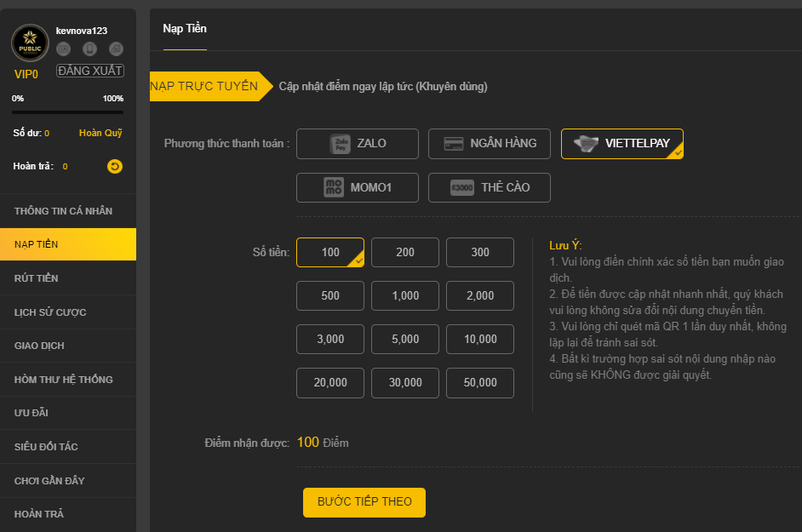The width and height of the screenshot is (802, 532).
Task: Select the 100 amount option
Action: point(330,252)
